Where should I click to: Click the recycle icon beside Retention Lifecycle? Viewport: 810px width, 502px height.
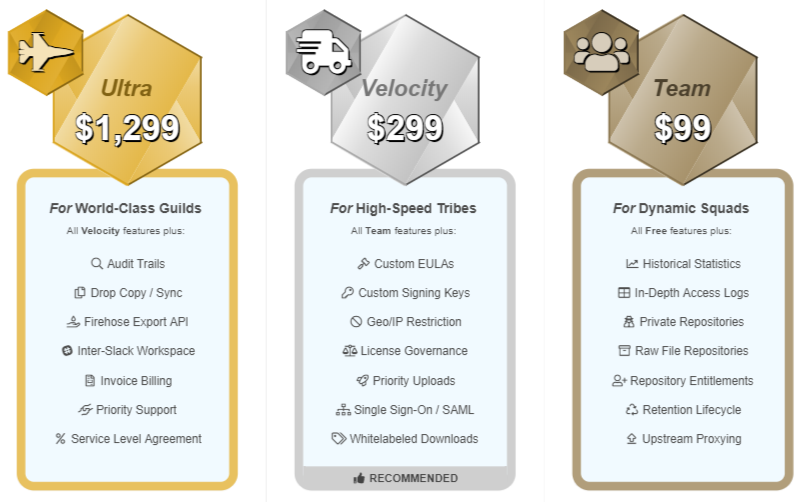pyautogui.click(x=632, y=410)
